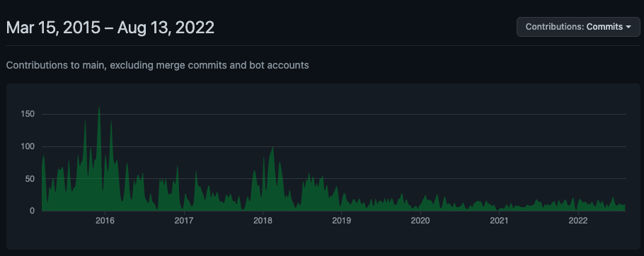Click the chart's final data point in 2022

[x=625, y=204]
